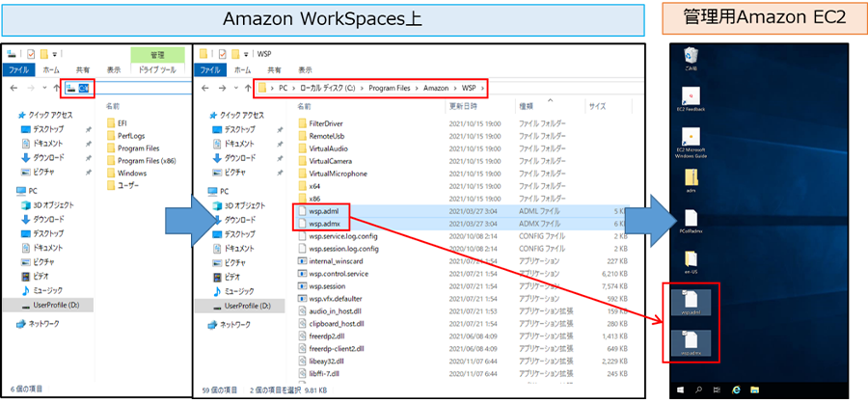
Task: Select the PCoIP.admx file on the desktop
Action: click(691, 222)
